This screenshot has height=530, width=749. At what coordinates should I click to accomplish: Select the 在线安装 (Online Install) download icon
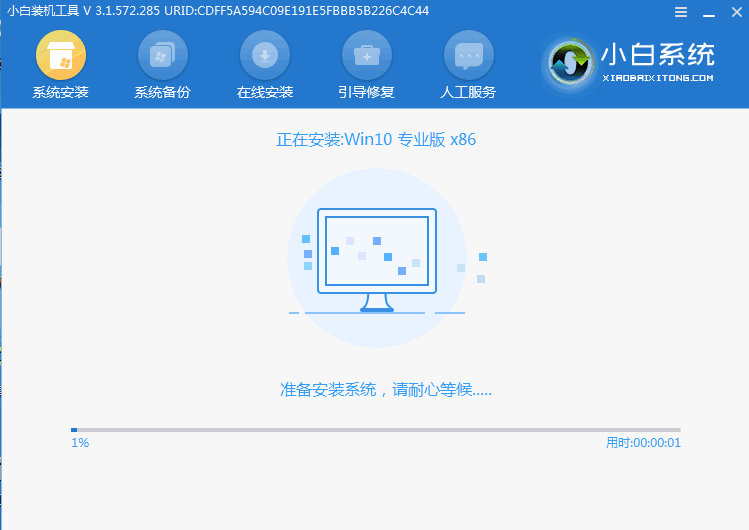click(265, 55)
